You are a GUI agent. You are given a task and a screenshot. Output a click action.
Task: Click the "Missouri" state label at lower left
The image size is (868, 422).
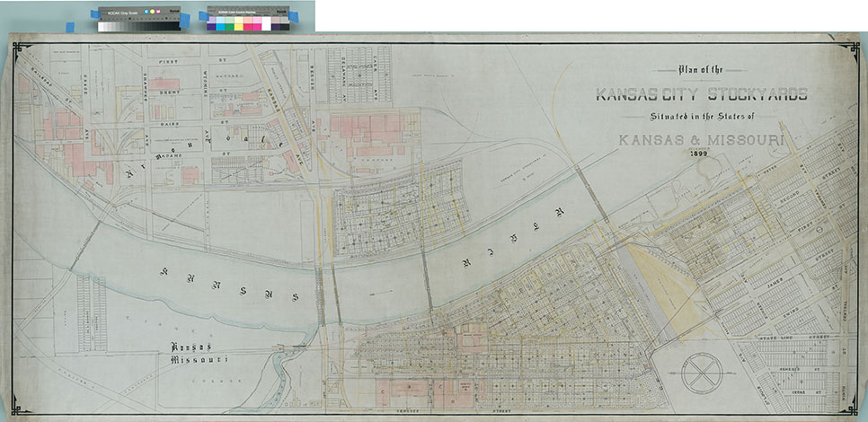[x=199, y=359]
